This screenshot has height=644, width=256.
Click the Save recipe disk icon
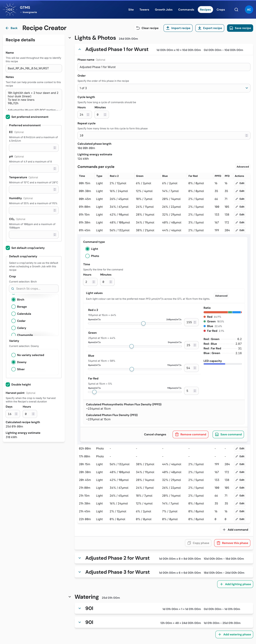point(231,28)
